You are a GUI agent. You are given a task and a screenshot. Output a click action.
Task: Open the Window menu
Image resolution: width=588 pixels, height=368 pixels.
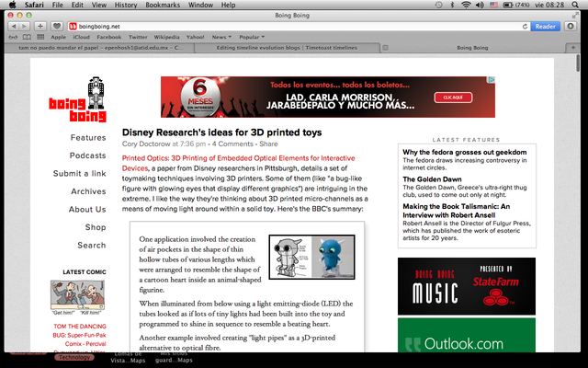[x=200, y=5]
